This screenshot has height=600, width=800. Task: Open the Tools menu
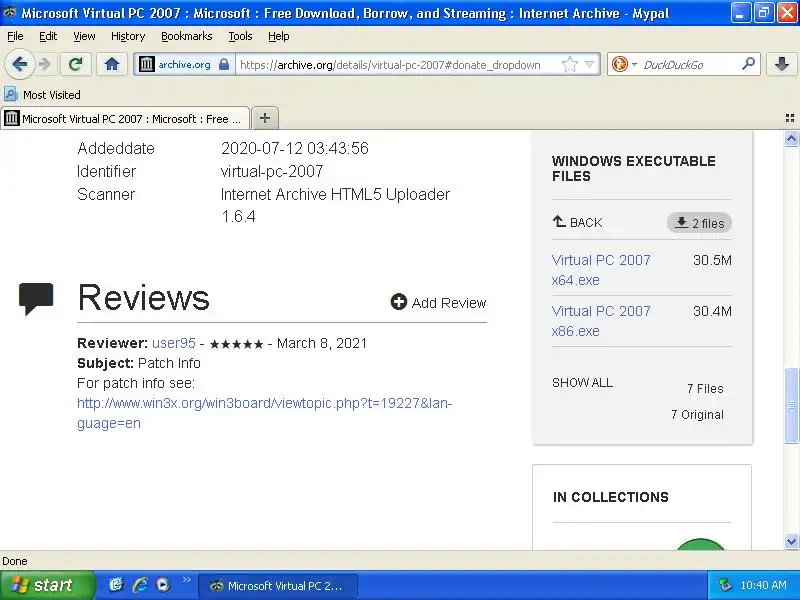click(240, 36)
